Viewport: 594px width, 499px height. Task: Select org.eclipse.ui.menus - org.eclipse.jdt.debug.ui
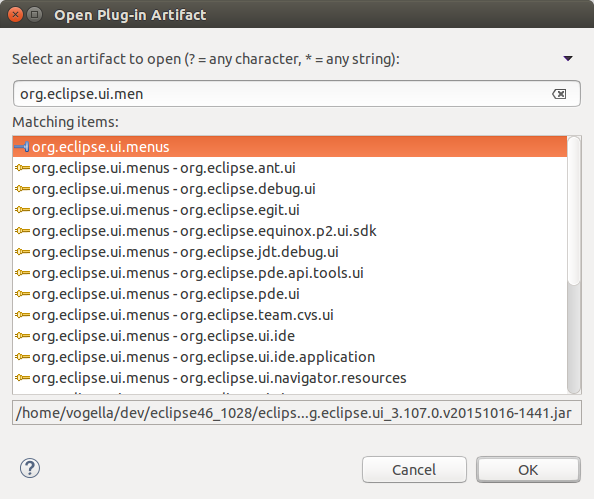click(x=290, y=252)
